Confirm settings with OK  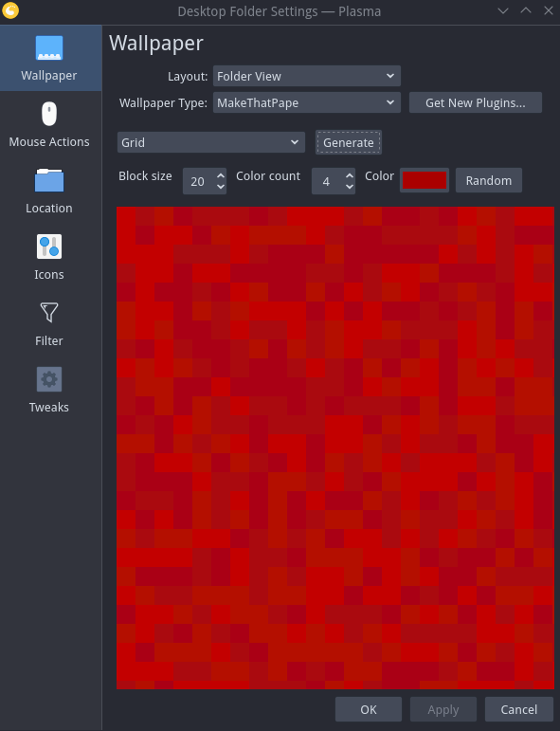(x=369, y=709)
